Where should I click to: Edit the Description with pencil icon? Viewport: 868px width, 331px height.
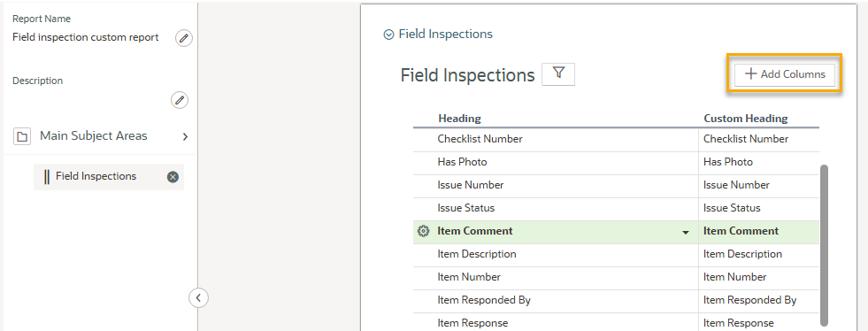pos(180,100)
